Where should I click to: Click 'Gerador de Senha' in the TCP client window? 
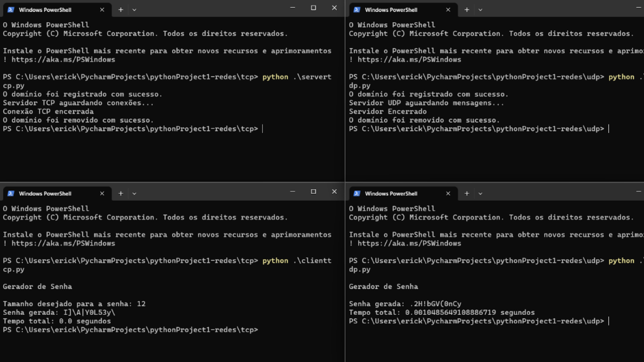pos(37,287)
